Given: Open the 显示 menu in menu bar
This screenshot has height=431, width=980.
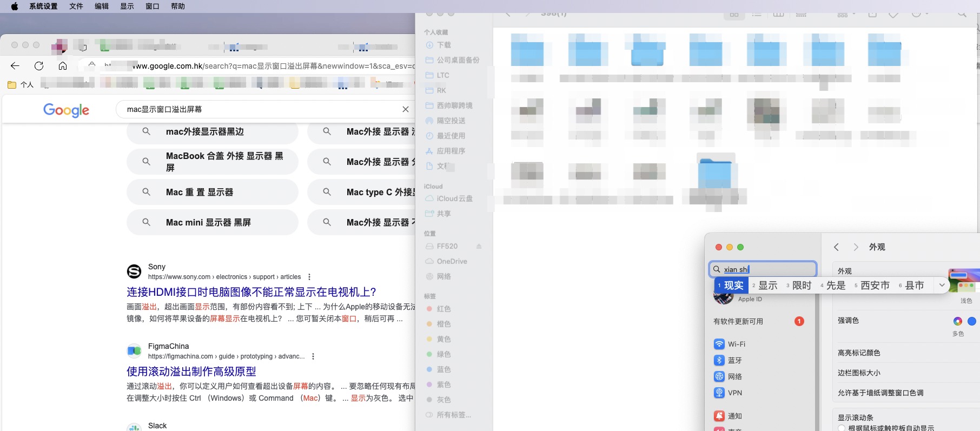Looking at the screenshot, I should [x=127, y=6].
